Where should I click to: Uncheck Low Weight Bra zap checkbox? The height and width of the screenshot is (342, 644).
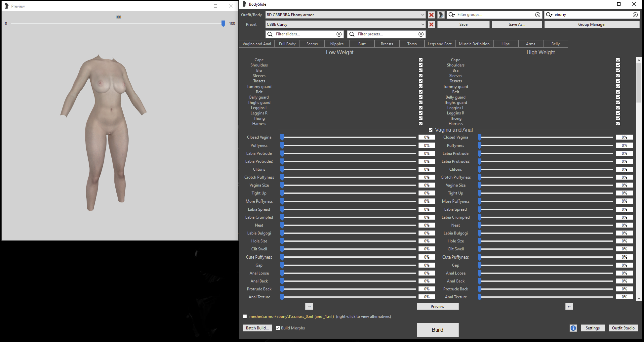[420, 70]
